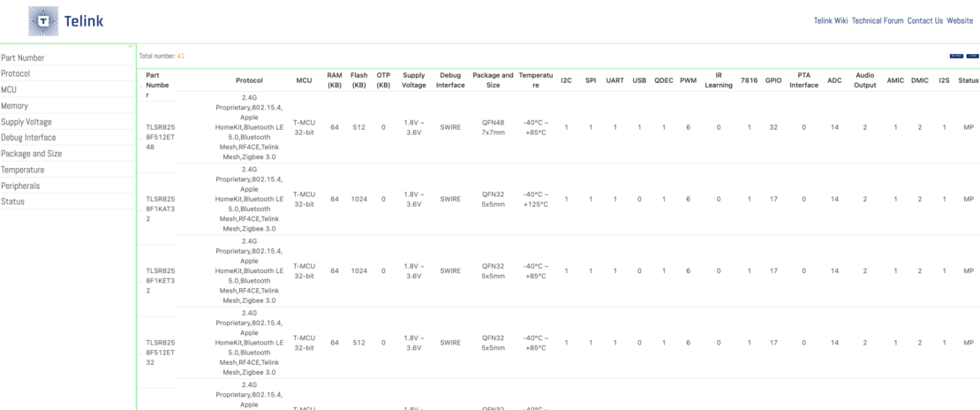Click the PTA Interface column header
The width and height of the screenshot is (980, 410).
[x=803, y=80]
